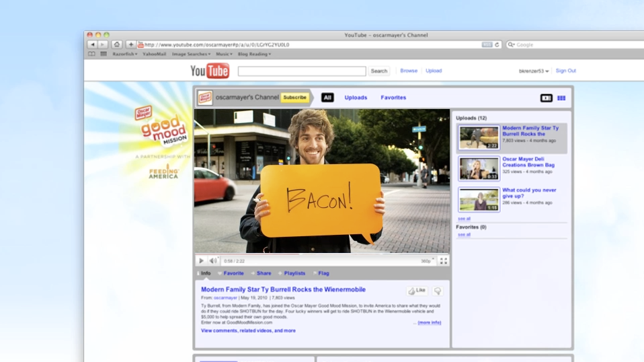Screen dimensions: 644x362
Task: Click the YouTube search input field
Action: coord(302,71)
